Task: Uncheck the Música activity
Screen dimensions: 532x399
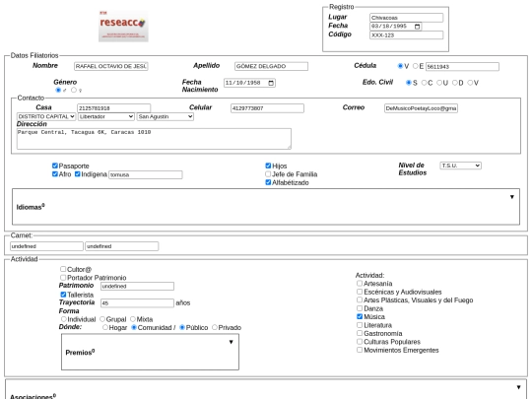Action: point(360,316)
